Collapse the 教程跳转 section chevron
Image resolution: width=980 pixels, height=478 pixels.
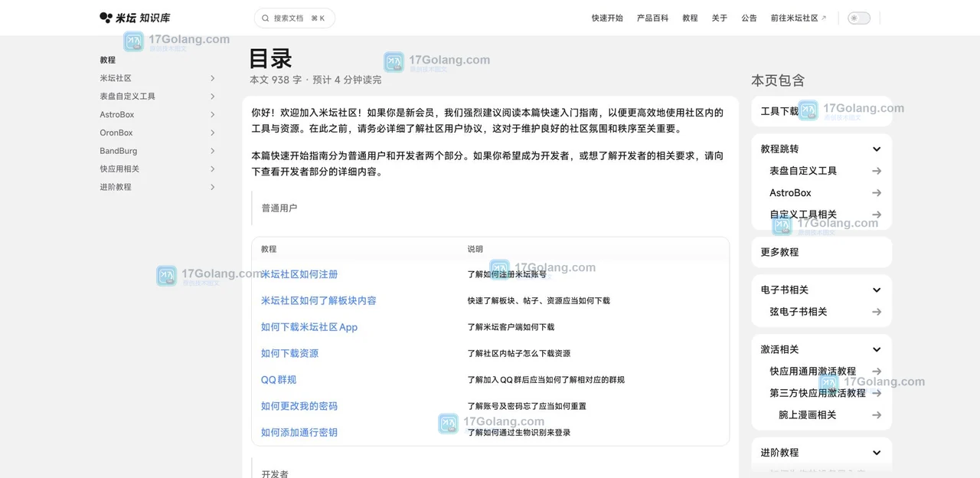coord(877,149)
